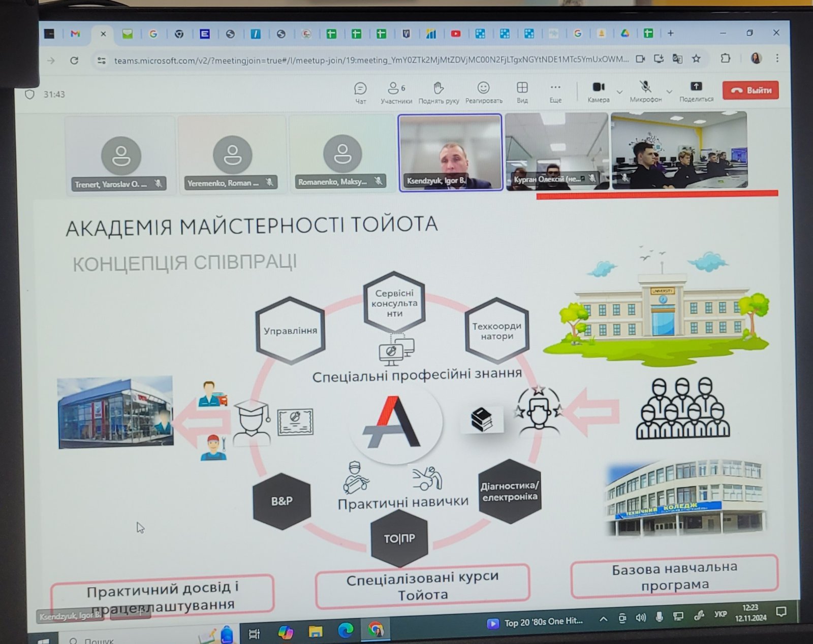Expand the microphone options chevron

[669, 91]
